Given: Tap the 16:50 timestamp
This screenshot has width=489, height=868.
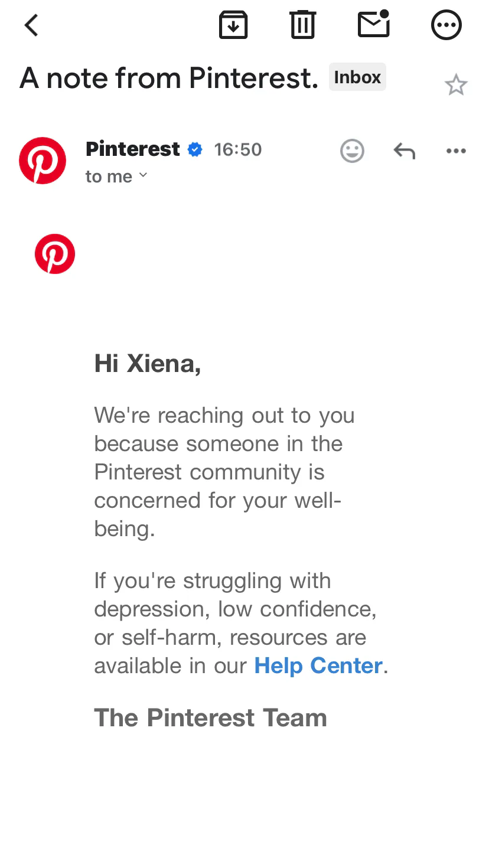Looking at the screenshot, I should click(x=238, y=149).
